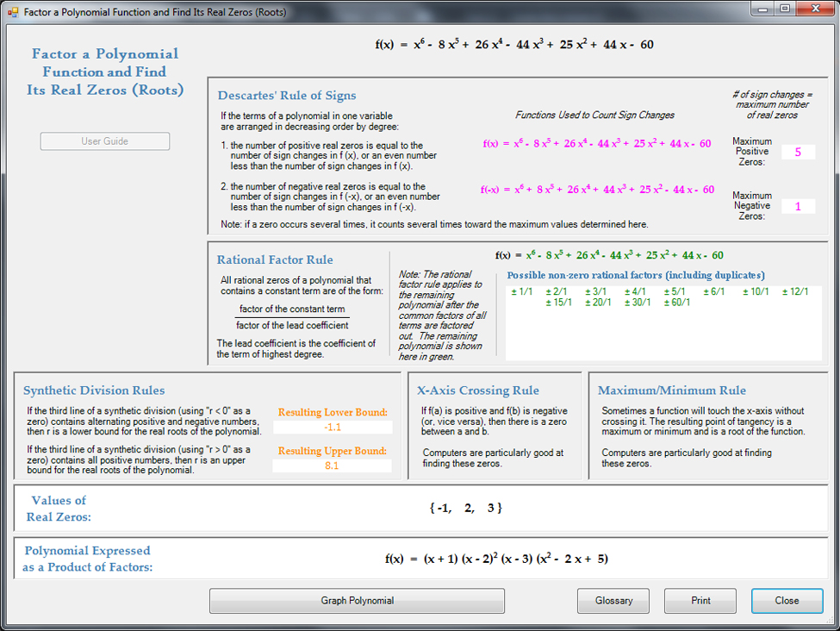Select the Maximum Positive Zeros value box
The image size is (840, 631).
(x=798, y=153)
